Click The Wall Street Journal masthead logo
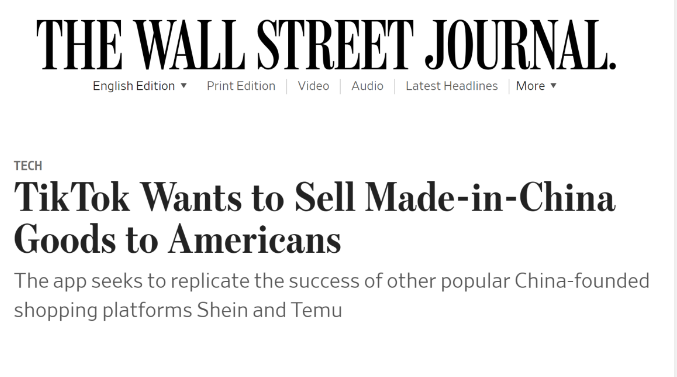The height and width of the screenshot is (377, 677). click(x=326, y=45)
